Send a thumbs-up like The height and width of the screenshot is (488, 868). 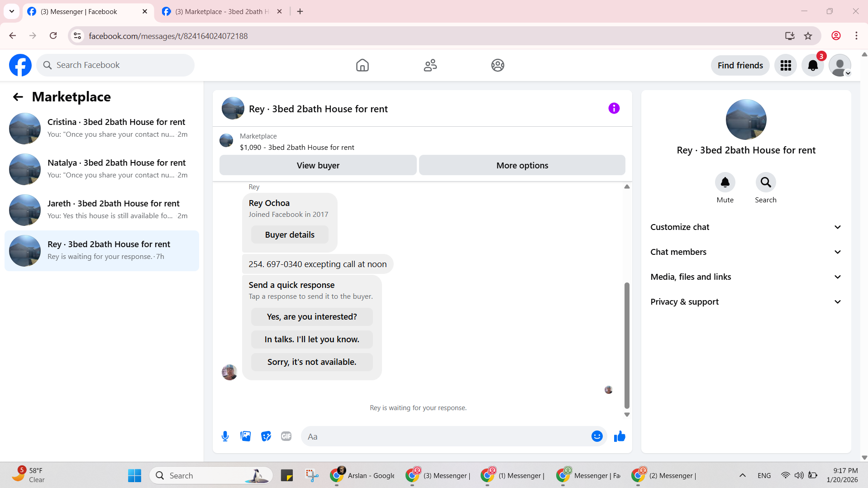tap(620, 436)
